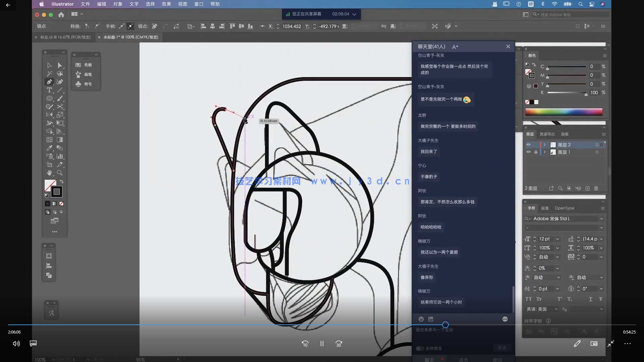The width and height of the screenshot is (644, 362).
Task: Open the 色板 swatches panel
Action: point(86,65)
